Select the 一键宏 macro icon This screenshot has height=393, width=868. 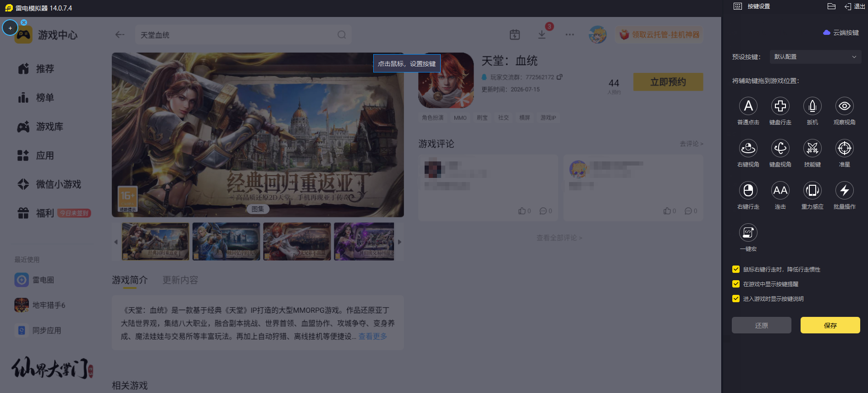tap(748, 233)
